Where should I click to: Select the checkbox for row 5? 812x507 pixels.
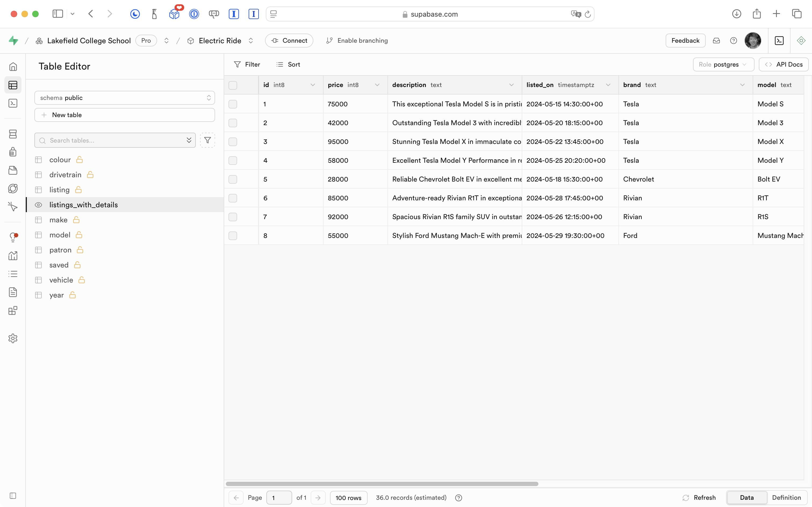pyautogui.click(x=233, y=179)
